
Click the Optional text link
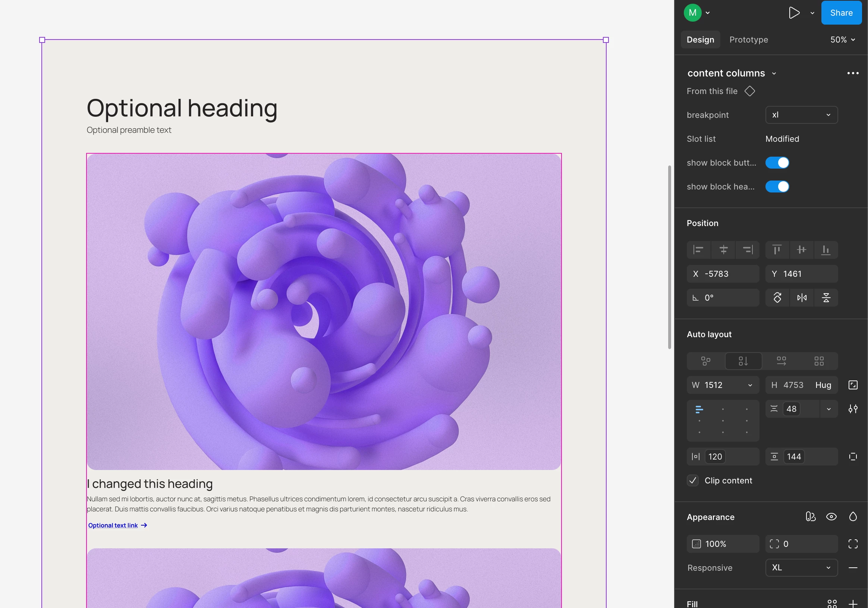[x=113, y=525]
